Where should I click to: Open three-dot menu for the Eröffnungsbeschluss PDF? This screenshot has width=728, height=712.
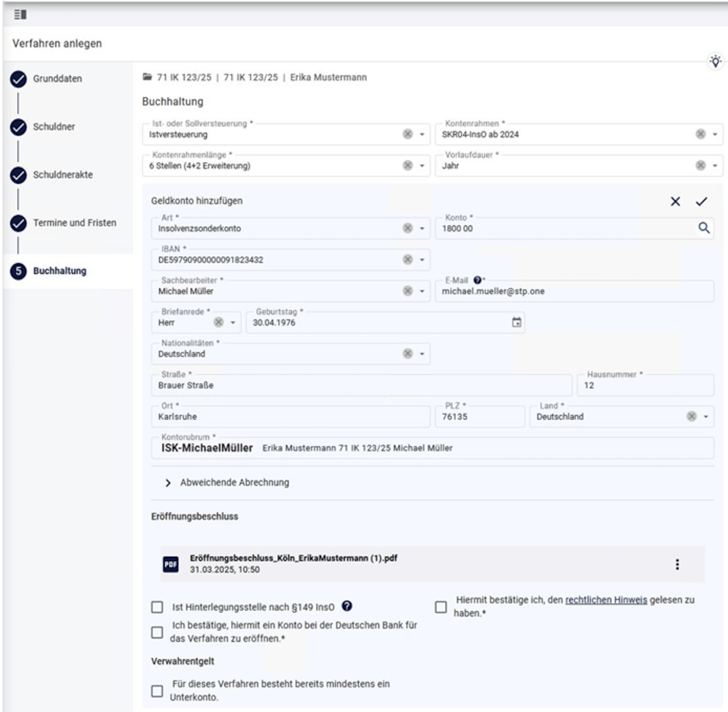pos(677,564)
